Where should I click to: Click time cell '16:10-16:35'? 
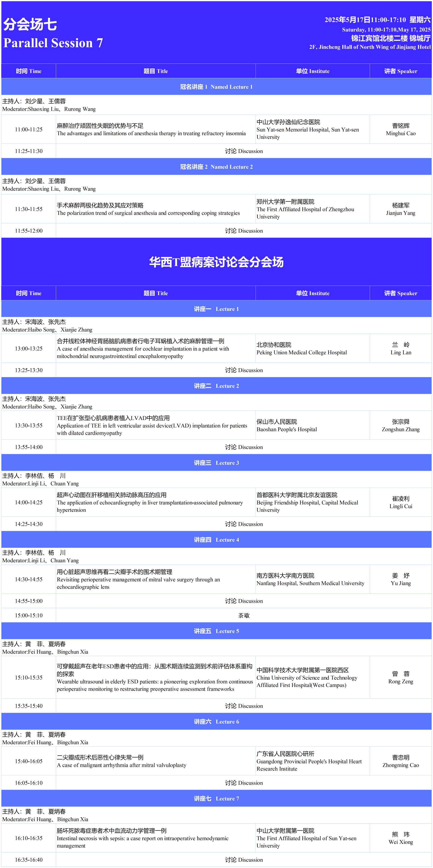(29, 838)
